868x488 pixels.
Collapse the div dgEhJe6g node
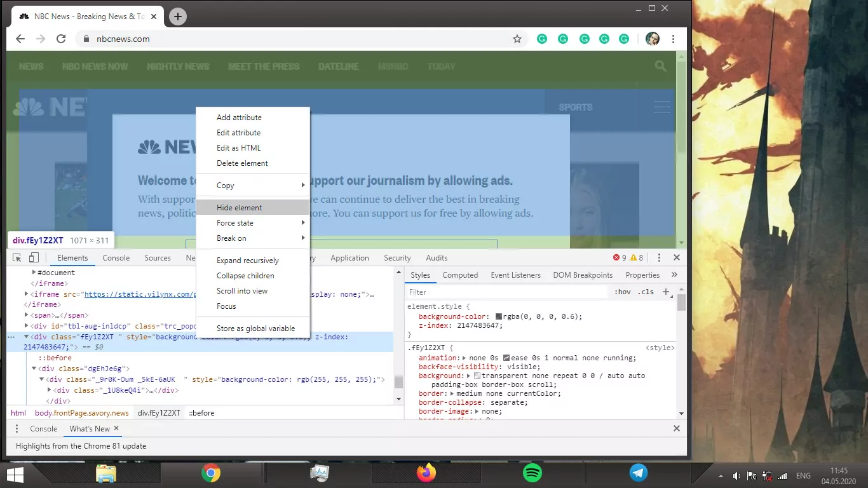[34, 369]
